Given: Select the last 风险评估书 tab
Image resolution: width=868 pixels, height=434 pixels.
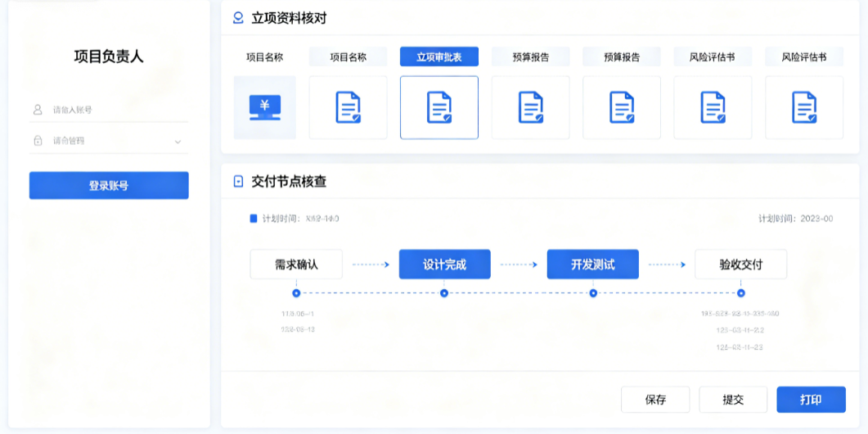Looking at the screenshot, I should coord(804,57).
